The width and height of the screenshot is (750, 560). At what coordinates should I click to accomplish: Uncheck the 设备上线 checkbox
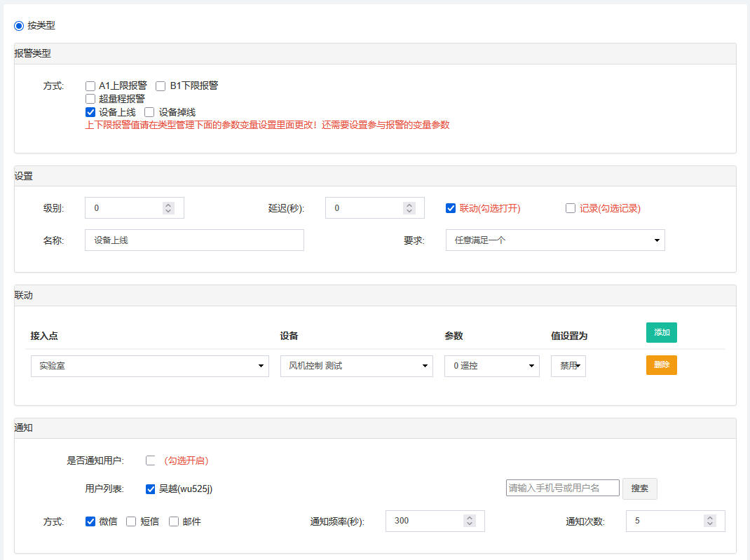point(90,112)
